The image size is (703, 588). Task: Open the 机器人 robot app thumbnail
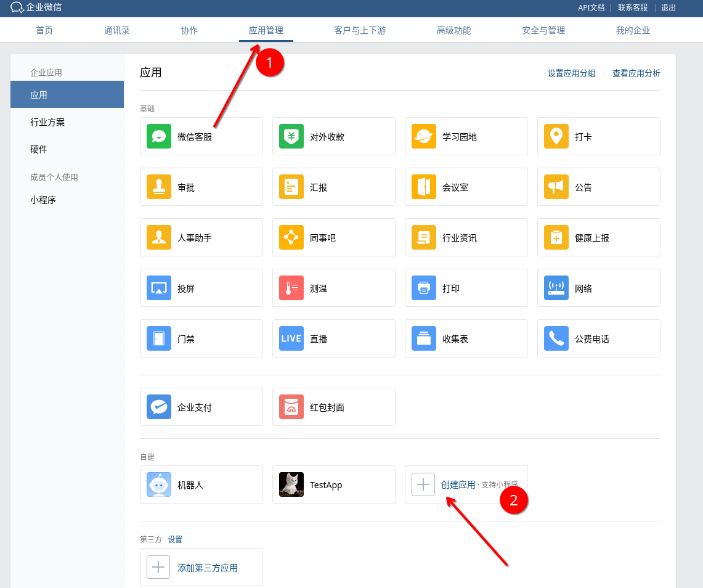(x=159, y=484)
